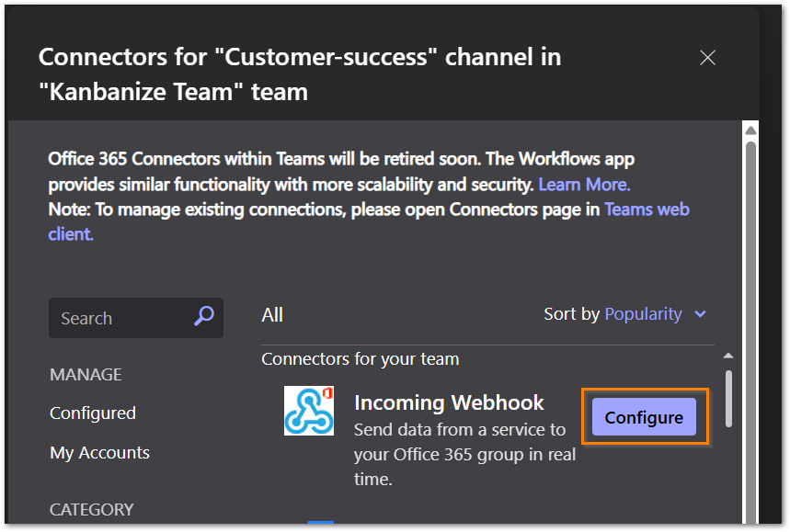
Task: Click the Incoming Webhook title
Action: [x=449, y=402]
